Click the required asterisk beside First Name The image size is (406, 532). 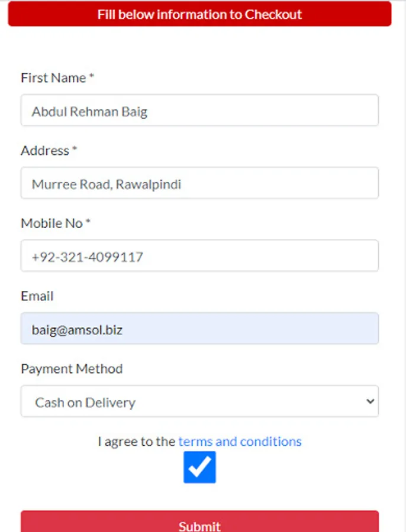click(92, 77)
